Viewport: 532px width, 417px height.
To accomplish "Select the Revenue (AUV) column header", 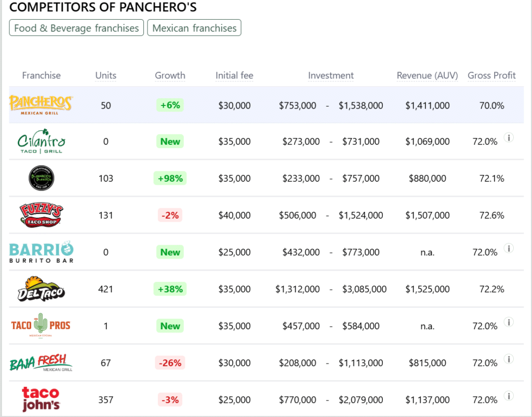I will (x=428, y=75).
